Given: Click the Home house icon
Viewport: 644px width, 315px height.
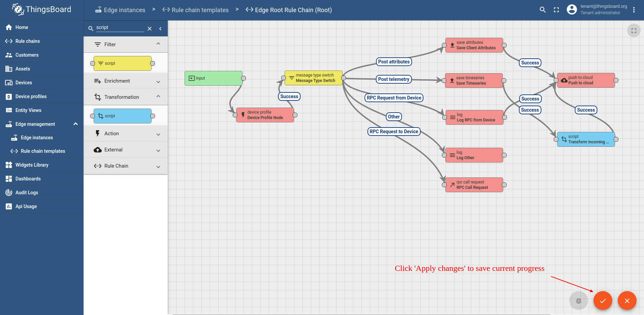Looking at the screenshot, I should 9,27.
